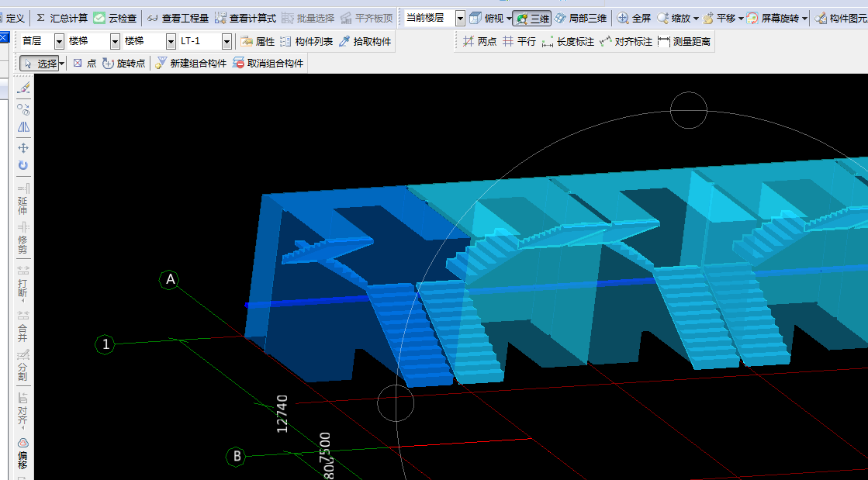The width and height of the screenshot is (868, 480).
Task: Select the 修剪 trim tool
Action: (x=23, y=238)
